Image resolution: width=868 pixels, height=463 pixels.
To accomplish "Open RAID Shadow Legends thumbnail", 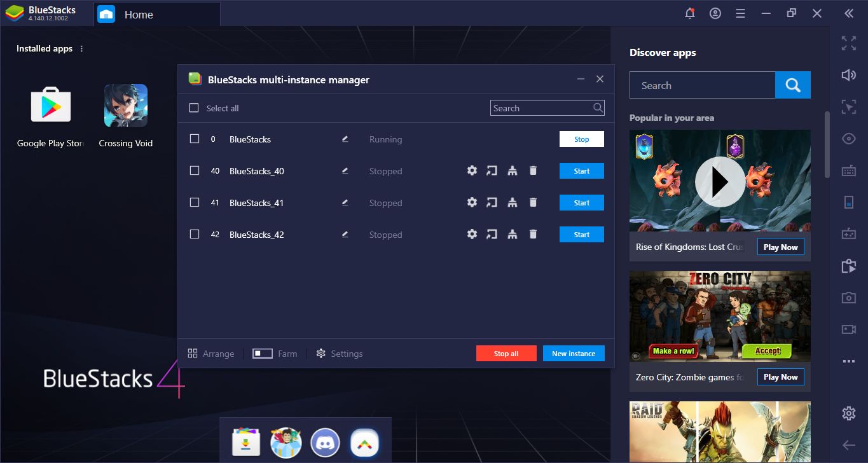I will click(x=720, y=432).
